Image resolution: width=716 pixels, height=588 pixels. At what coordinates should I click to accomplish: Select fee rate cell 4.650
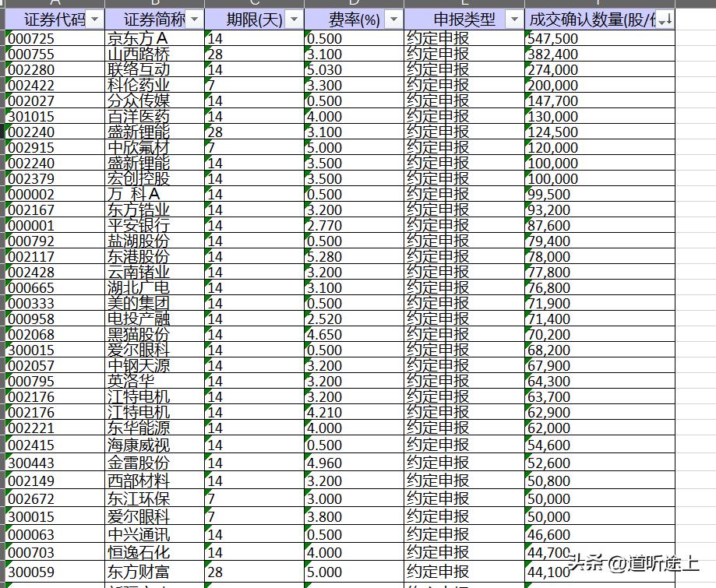pyautogui.click(x=354, y=334)
